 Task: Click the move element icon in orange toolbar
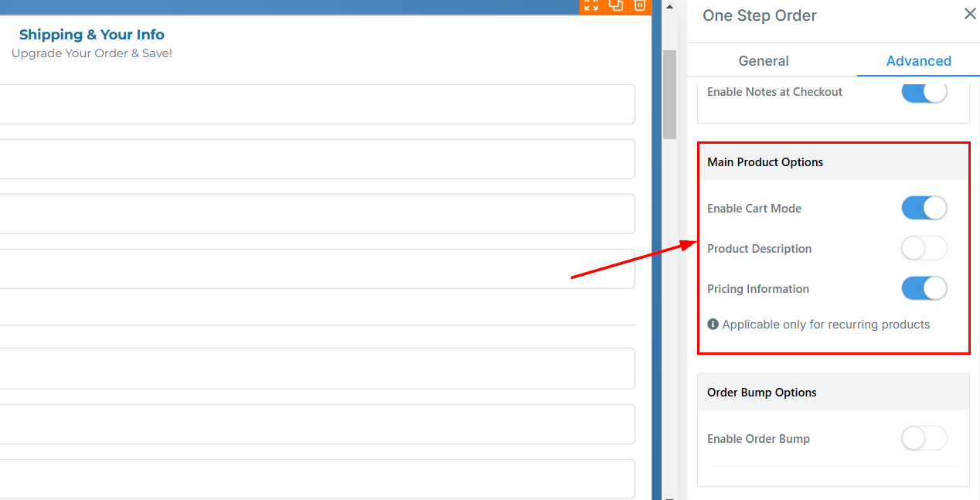591,5
